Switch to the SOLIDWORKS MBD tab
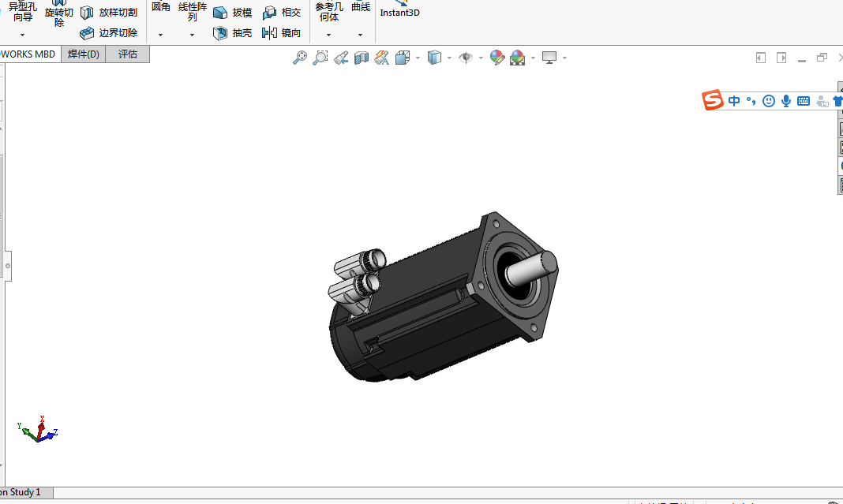843x504 pixels. (x=29, y=54)
